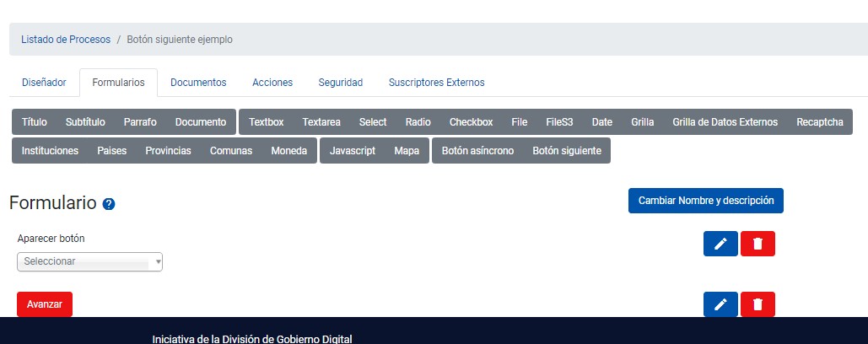Add a Checkbox field to the form
The height and width of the screenshot is (344, 868).
(x=471, y=122)
